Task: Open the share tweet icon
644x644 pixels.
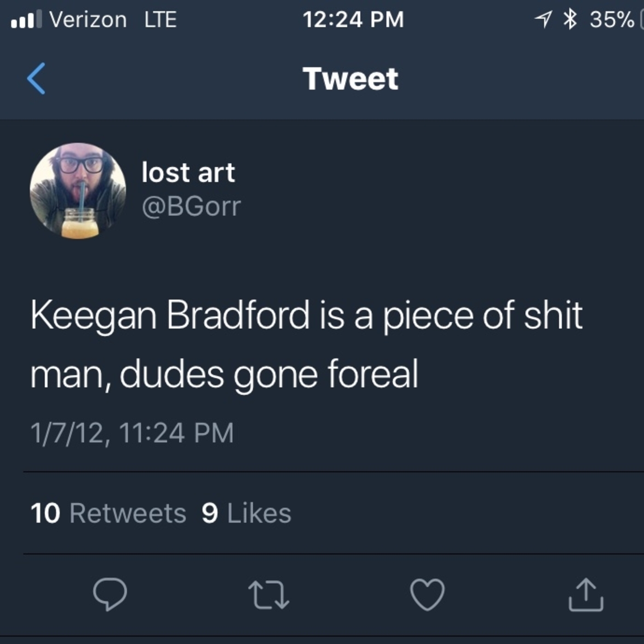Action: 586,594
